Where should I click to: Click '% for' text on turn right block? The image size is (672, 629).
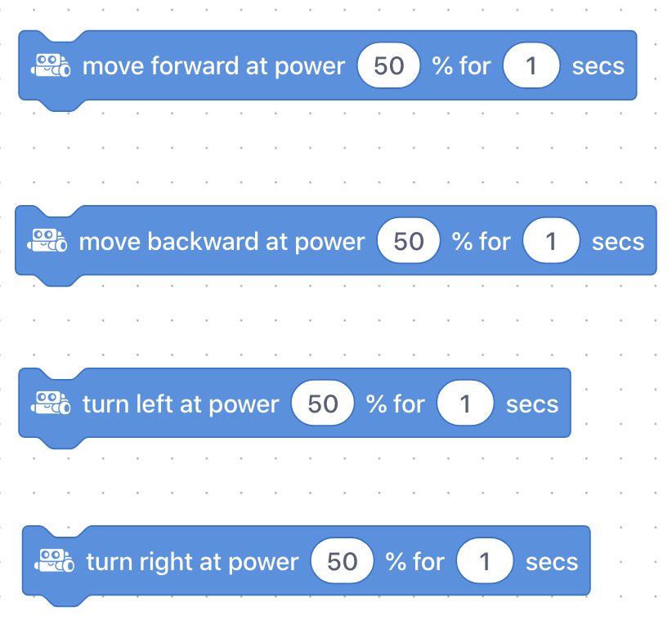pyautogui.click(x=414, y=561)
